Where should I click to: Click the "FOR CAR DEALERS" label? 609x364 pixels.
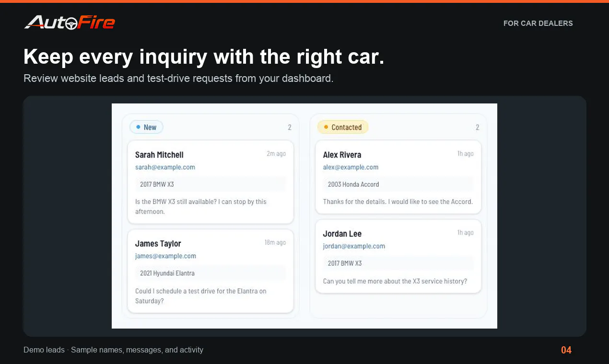(538, 23)
